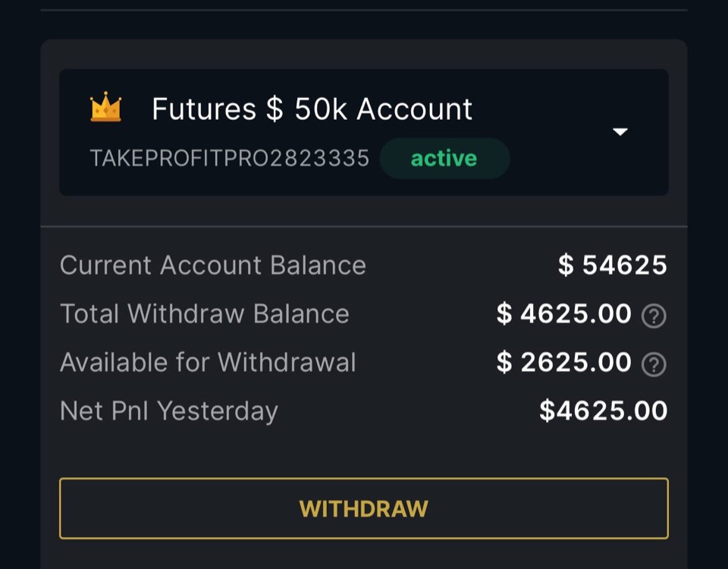Click the WITHDRAW button
728x569 pixels.
pyautogui.click(x=364, y=508)
